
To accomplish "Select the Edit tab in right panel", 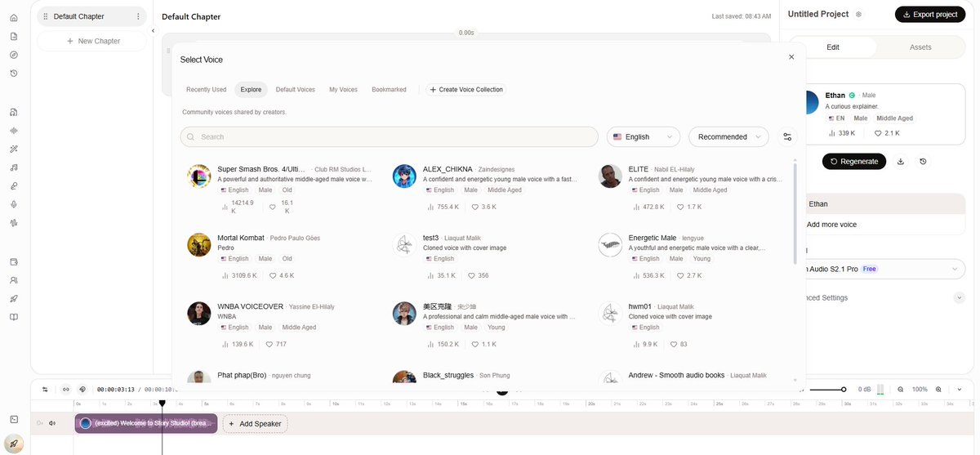I will tap(833, 47).
